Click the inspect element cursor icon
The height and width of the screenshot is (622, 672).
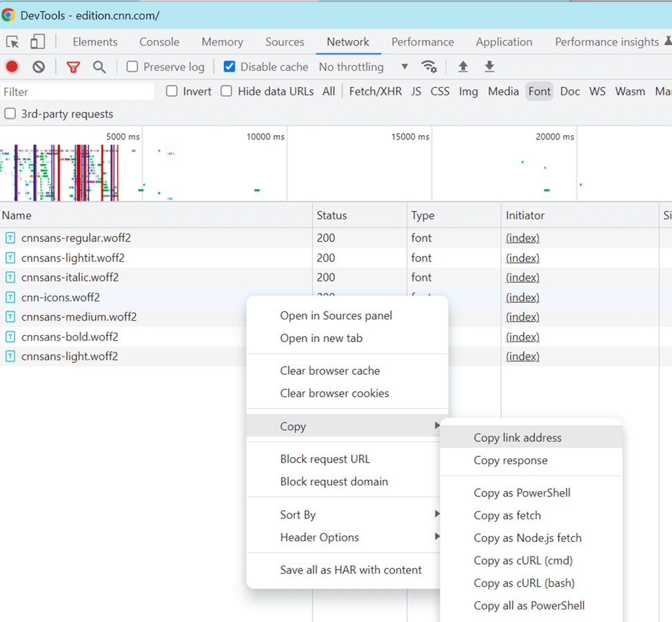[12, 41]
